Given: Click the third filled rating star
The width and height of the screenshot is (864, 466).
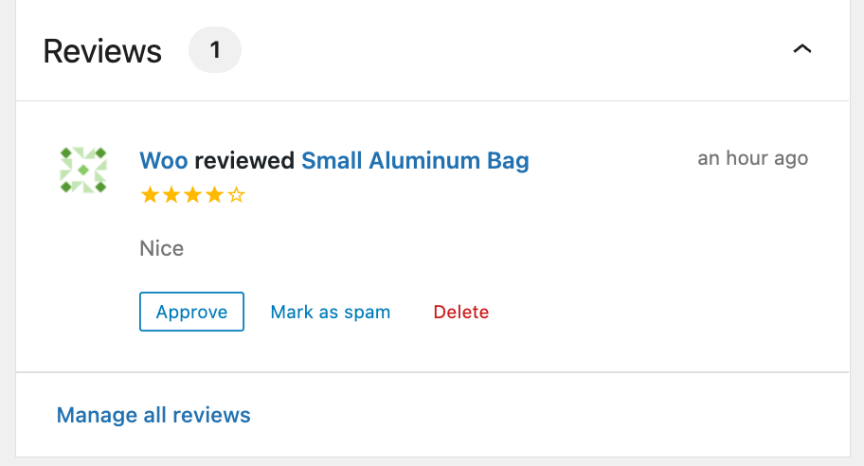Looking at the screenshot, I should tap(193, 195).
